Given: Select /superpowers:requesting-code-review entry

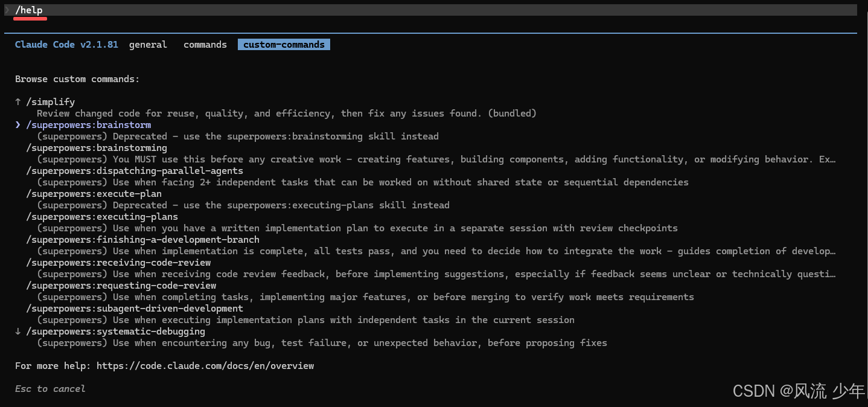Looking at the screenshot, I should coord(121,286).
